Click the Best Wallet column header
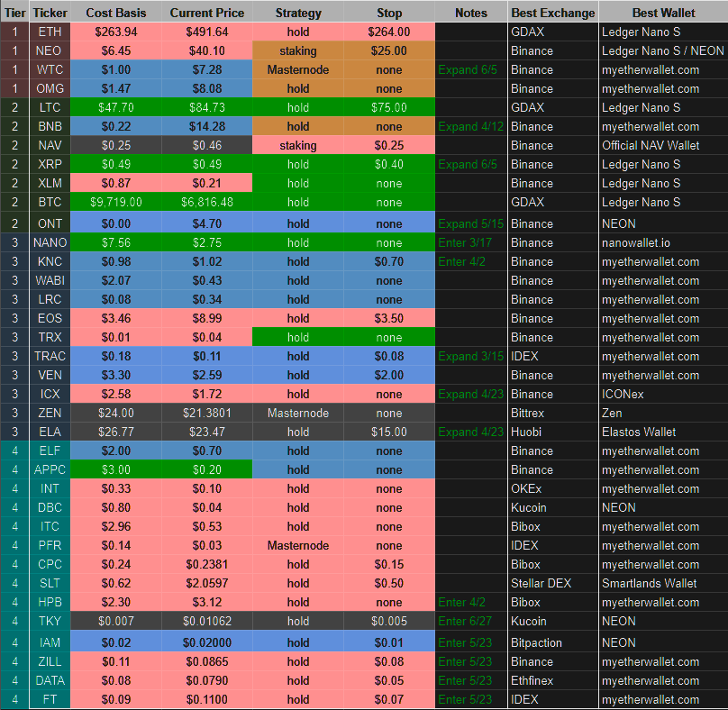Screen dimensions: 728x710 (x=663, y=13)
